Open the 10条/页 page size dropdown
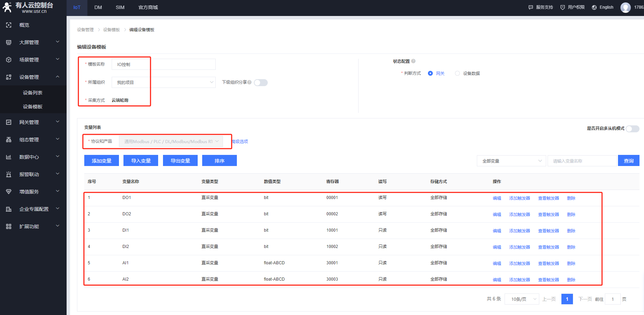Screen dimensions: 644x315 522,299
